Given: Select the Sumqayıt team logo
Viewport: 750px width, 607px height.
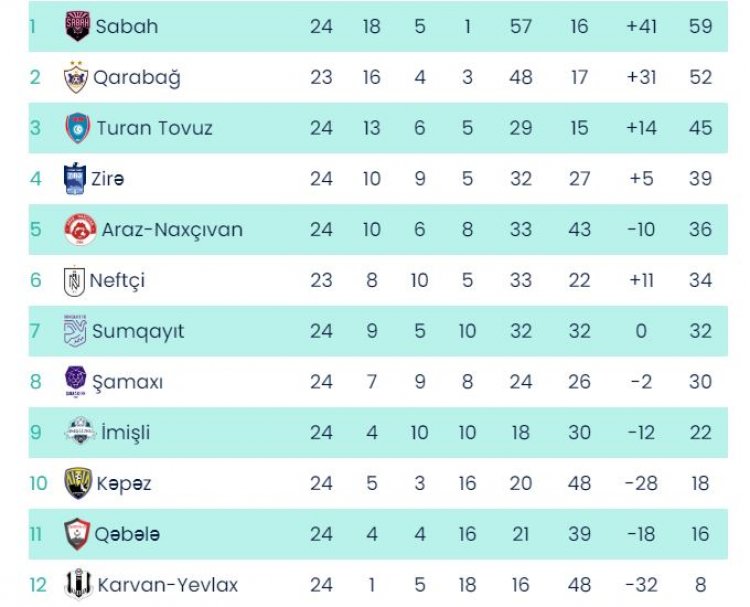Looking at the screenshot, I should click(x=75, y=331).
